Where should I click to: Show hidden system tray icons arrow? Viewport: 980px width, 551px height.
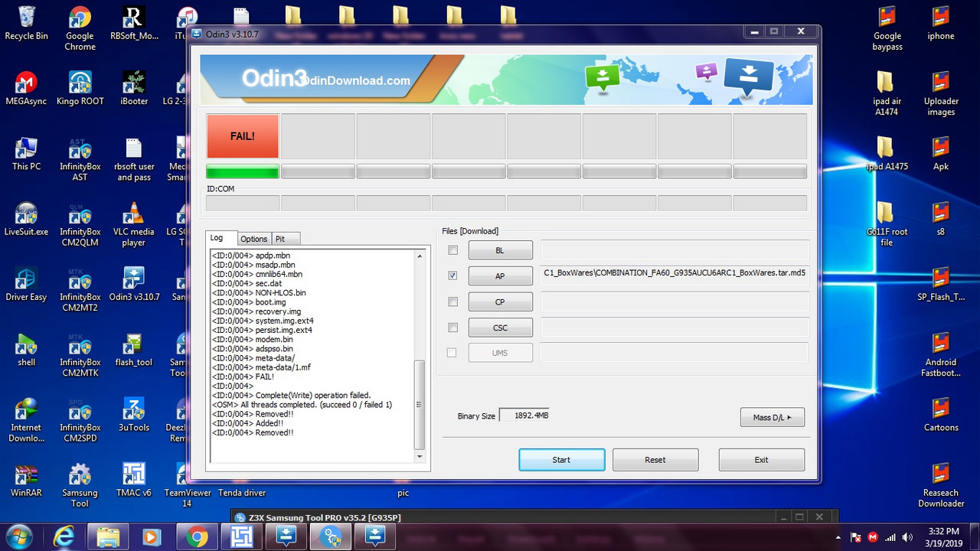(x=838, y=537)
